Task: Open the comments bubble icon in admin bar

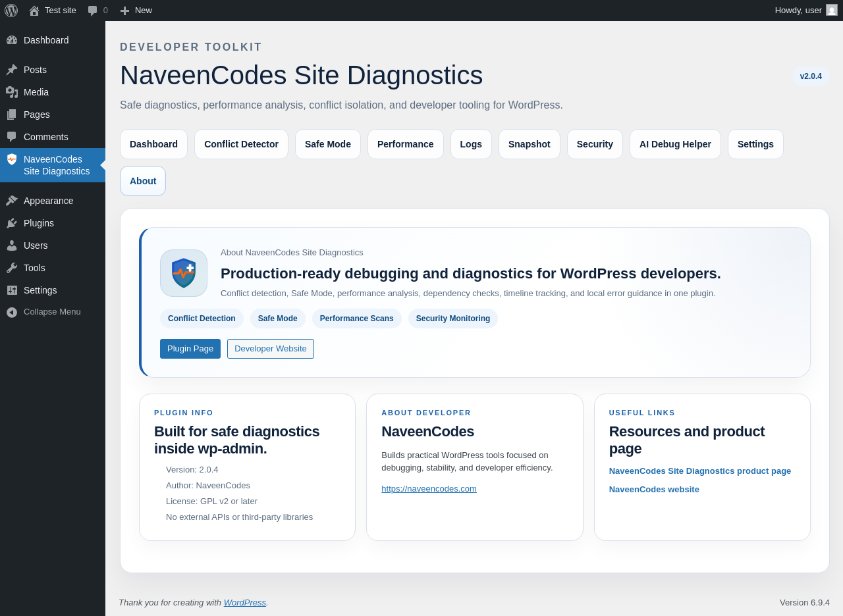Action: pos(92,11)
